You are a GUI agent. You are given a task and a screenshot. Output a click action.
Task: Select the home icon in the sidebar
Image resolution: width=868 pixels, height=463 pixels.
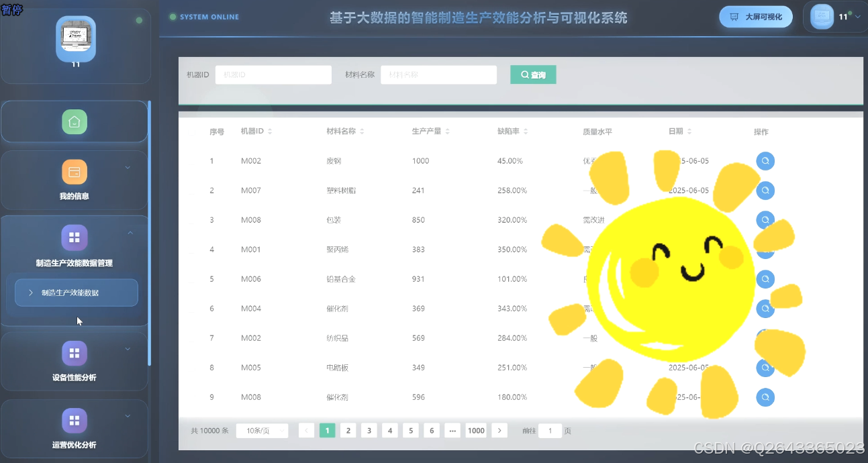[x=74, y=121]
